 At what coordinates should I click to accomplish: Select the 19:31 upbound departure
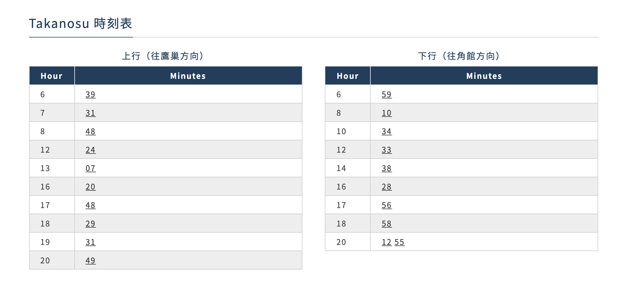tap(91, 242)
